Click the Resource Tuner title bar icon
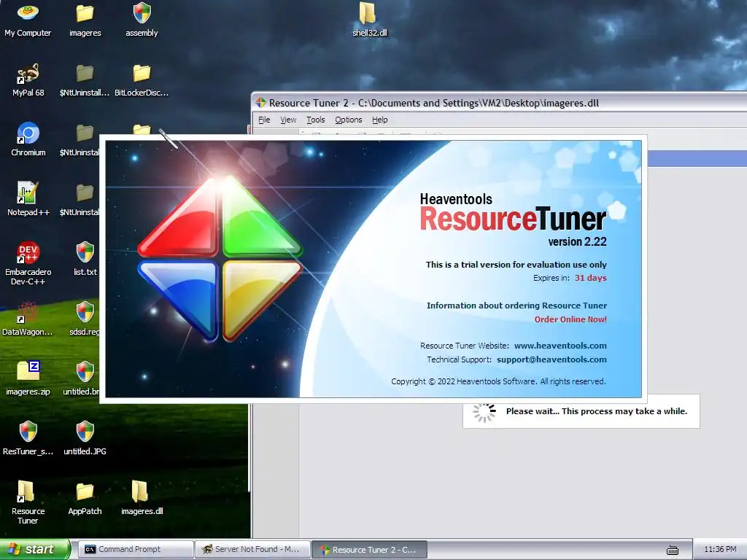 click(x=260, y=102)
